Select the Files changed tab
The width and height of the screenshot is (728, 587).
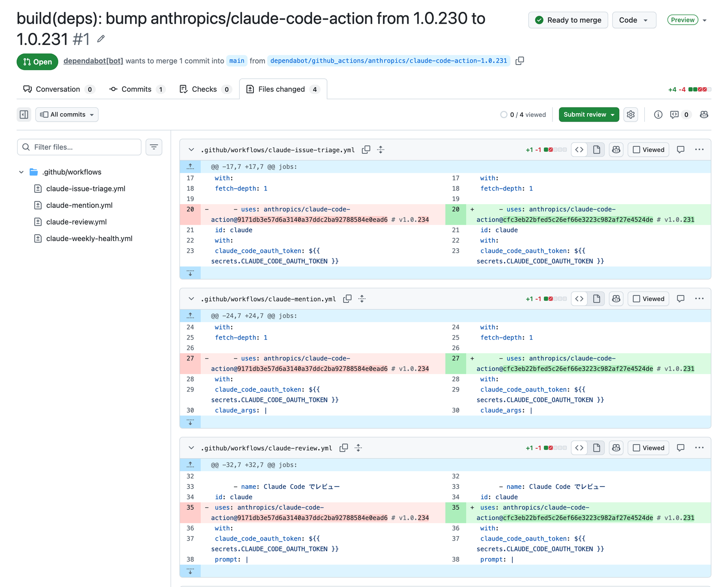point(283,89)
